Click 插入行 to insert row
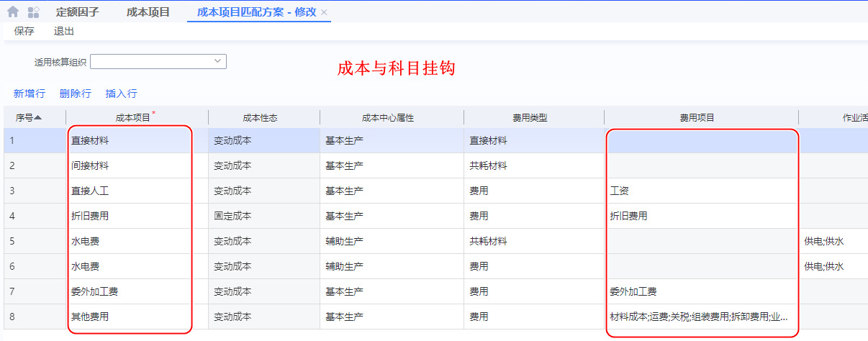The height and width of the screenshot is (341, 868). point(121,94)
